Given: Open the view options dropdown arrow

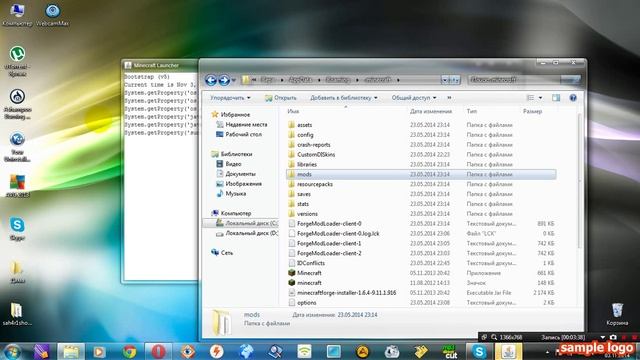Looking at the screenshot, I should (x=540, y=98).
